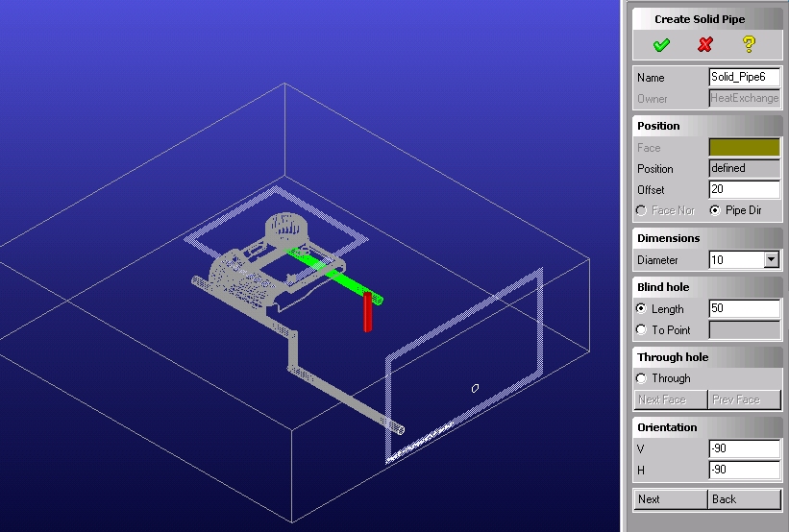Select the olive Face color swatch
The image size is (789, 532).
click(744, 147)
